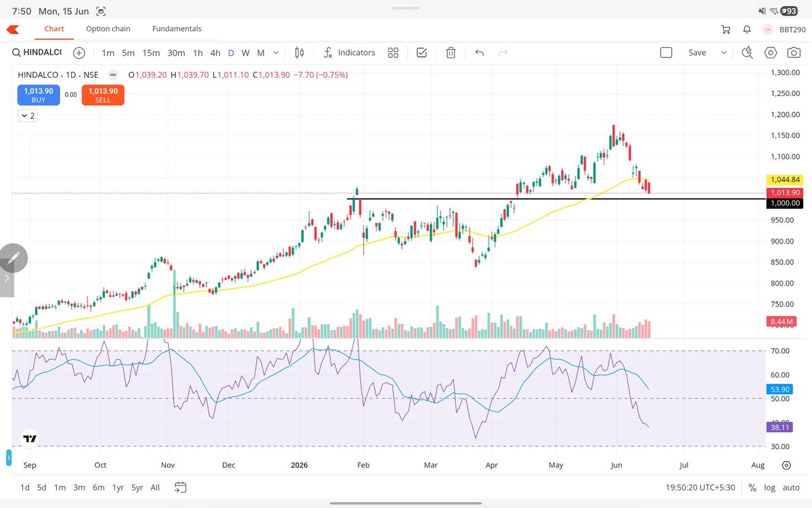Set date range to 1d

(x=24, y=487)
